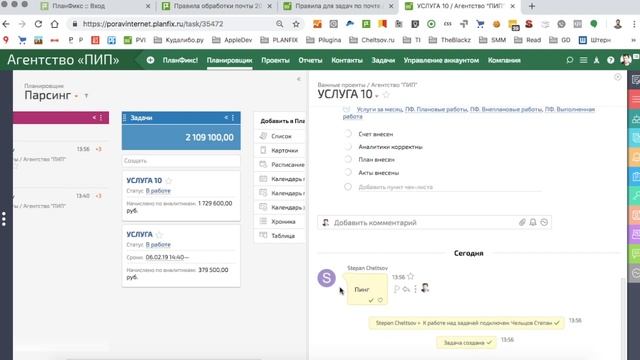The width and height of the screenshot is (640, 360).
Task: Close the task panel with X icon
Action: click(x=618, y=77)
